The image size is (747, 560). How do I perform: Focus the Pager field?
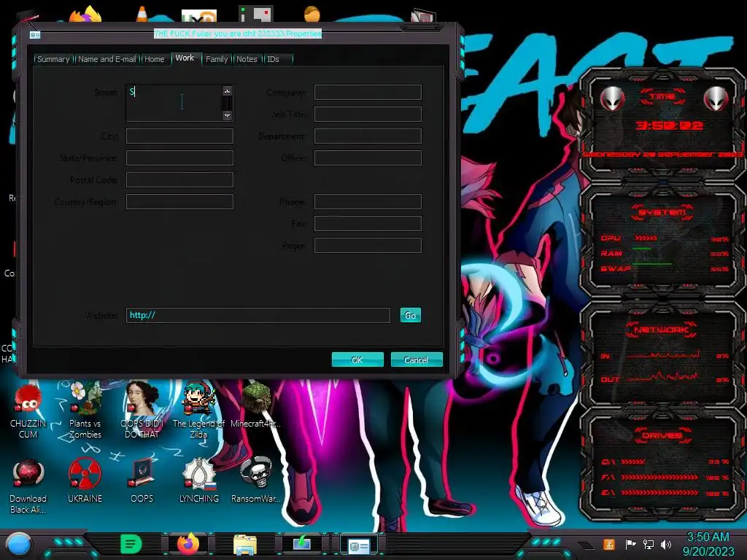tap(368, 246)
